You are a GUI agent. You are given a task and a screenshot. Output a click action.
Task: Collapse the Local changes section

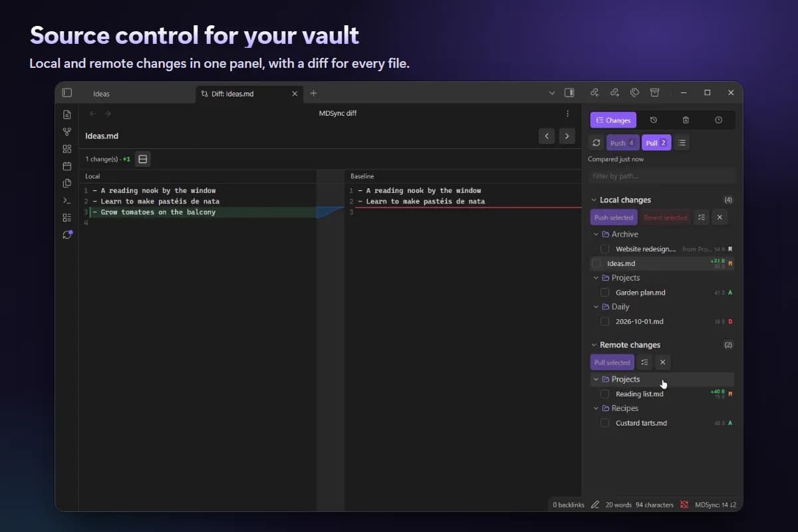tap(594, 200)
